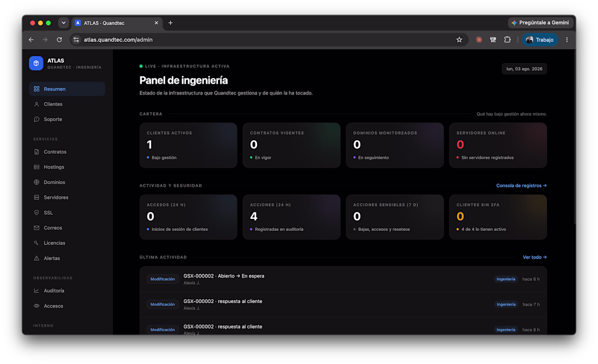Open the Dominios monitoreados card
The width and height of the screenshot is (598, 364).
click(395, 145)
